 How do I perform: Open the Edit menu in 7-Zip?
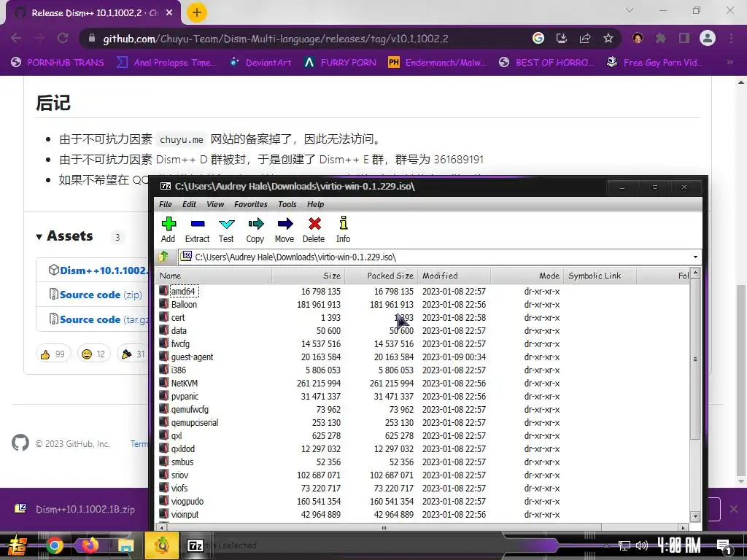pos(189,204)
